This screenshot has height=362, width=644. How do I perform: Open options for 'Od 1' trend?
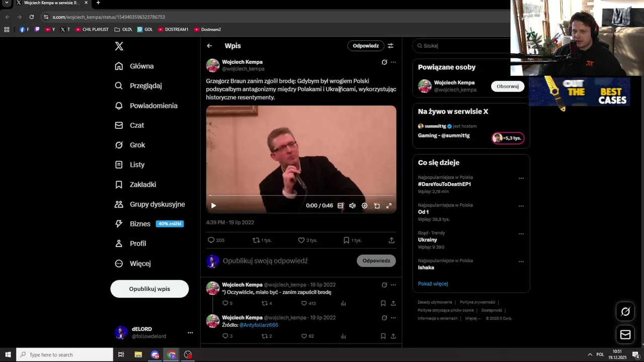(521, 206)
